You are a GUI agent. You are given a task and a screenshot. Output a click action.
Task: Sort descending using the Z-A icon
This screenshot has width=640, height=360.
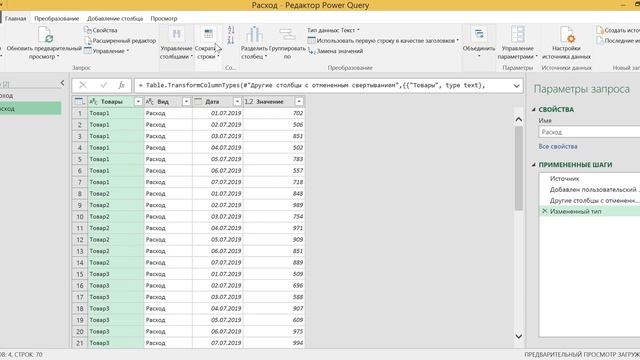[231, 40]
